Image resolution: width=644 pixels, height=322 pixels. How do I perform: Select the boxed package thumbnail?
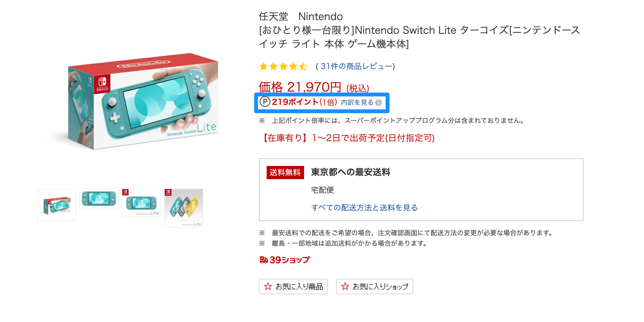[56, 205]
